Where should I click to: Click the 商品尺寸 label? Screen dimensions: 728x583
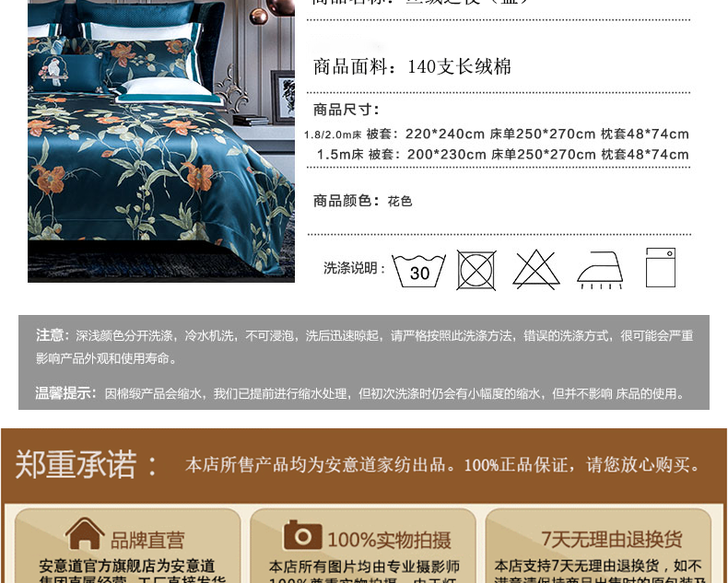(346, 110)
